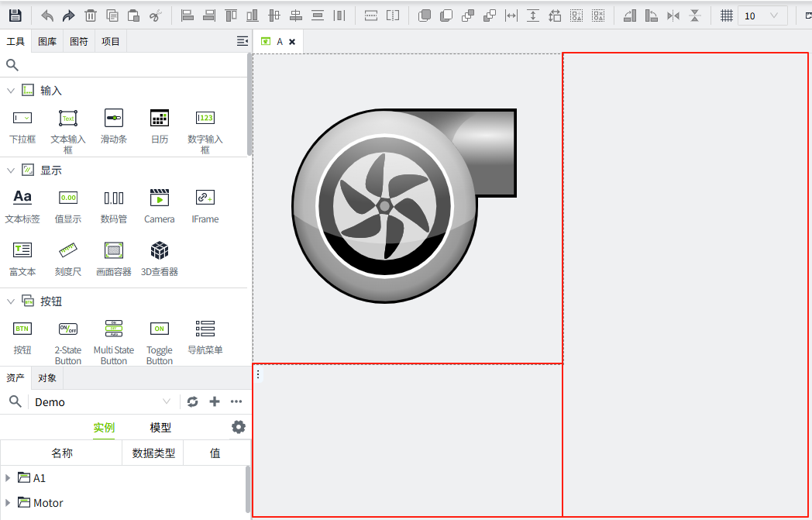Toggle the canvas grid display icon
This screenshot has height=520, width=812.
pos(726,15)
